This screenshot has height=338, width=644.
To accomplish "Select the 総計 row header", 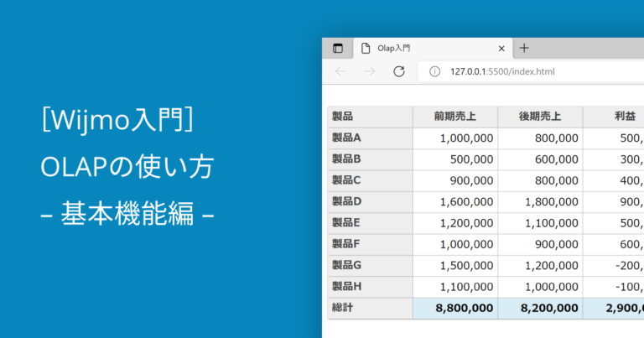I will coord(370,308).
